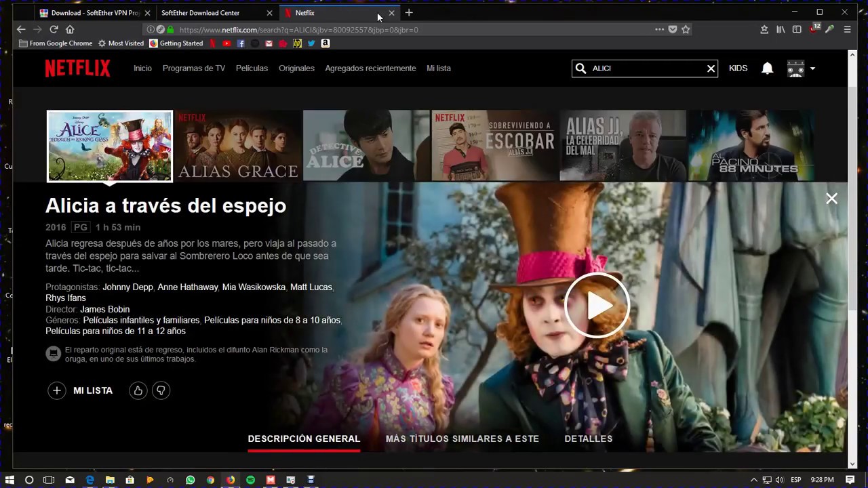Select Descripción General tab
868x488 pixels.
coord(304,439)
